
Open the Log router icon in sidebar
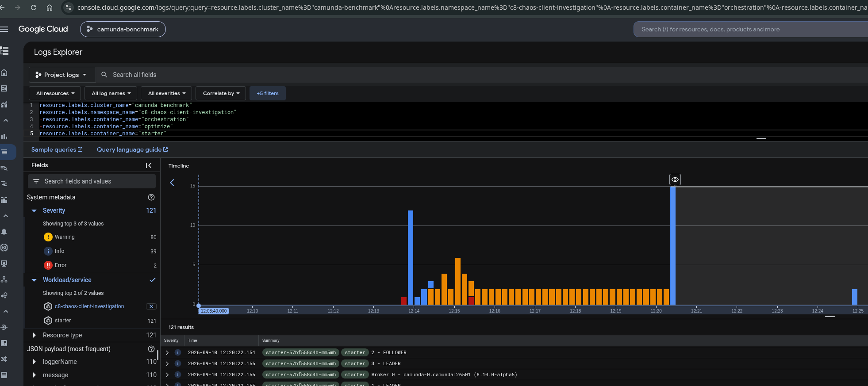click(4, 327)
